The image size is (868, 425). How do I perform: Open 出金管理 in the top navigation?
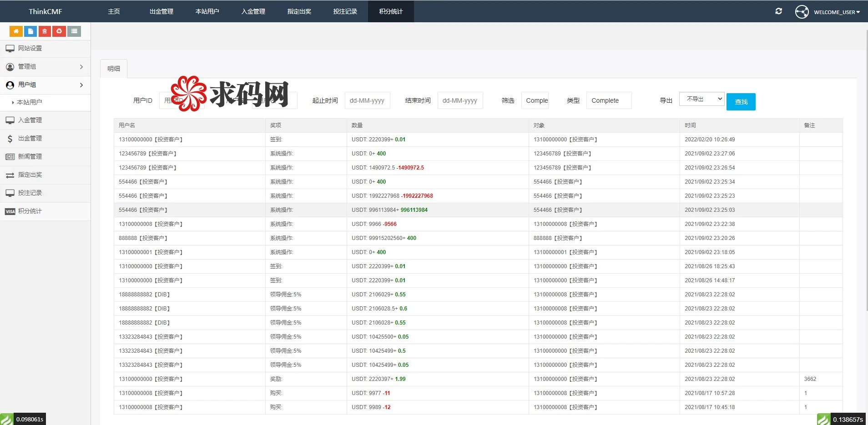pyautogui.click(x=161, y=11)
